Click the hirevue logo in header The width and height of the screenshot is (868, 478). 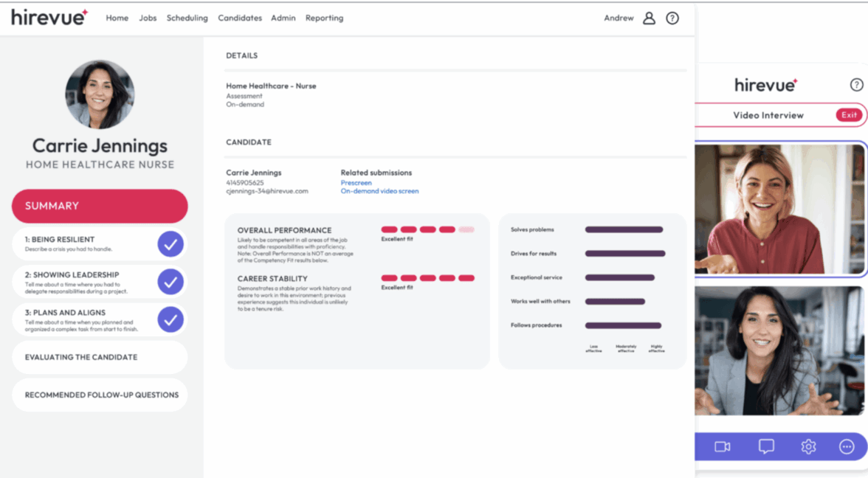[49, 18]
